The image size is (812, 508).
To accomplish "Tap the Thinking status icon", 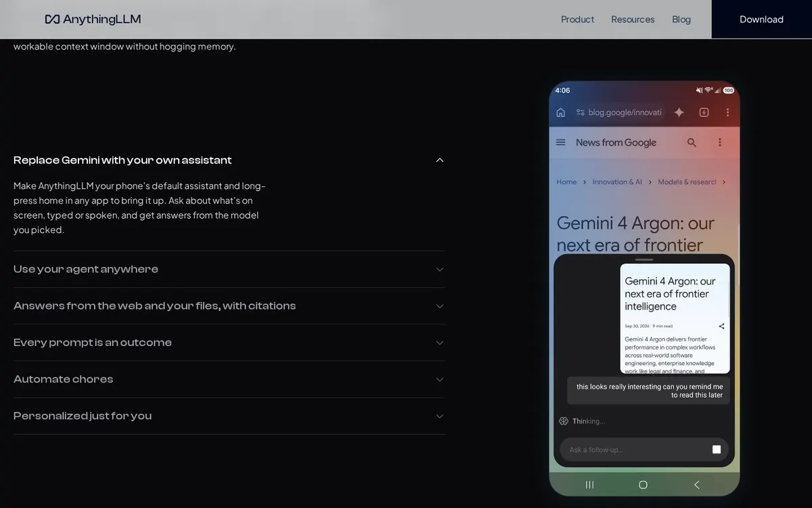I will tap(564, 421).
